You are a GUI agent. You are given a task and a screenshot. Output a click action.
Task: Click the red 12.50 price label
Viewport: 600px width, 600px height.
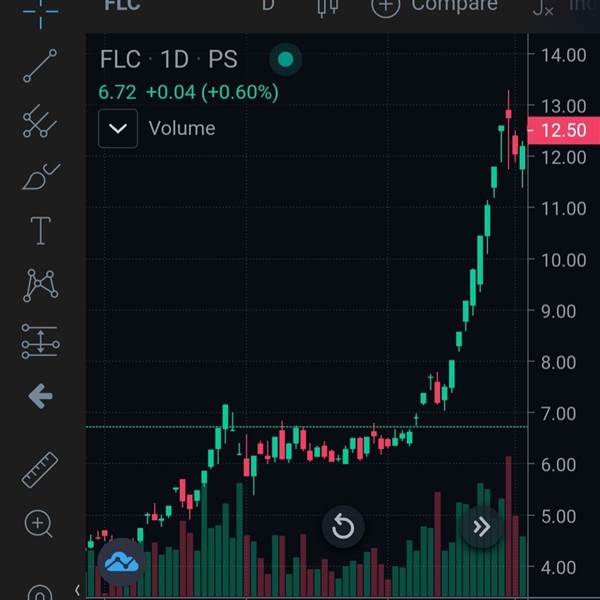point(563,130)
